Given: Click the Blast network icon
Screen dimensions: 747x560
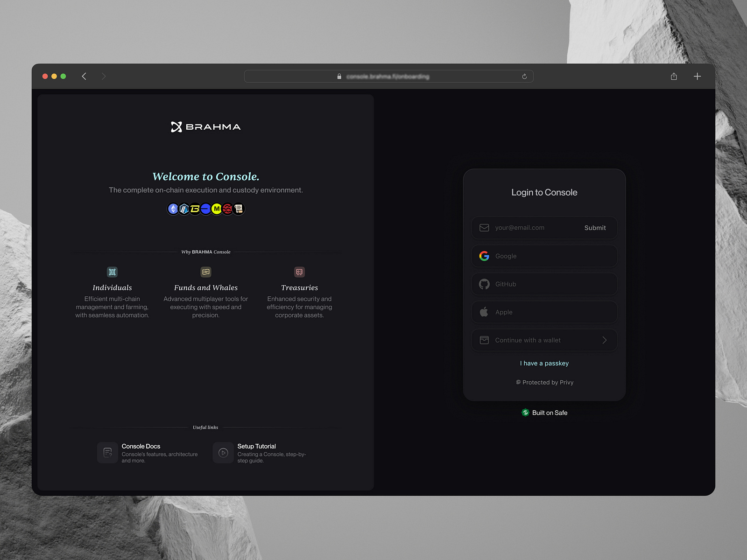Looking at the screenshot, I should (x=195, y=209).
